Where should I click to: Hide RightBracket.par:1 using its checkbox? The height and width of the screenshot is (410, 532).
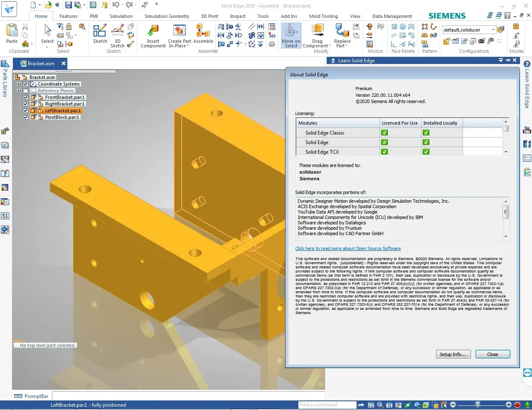click(x=26, y=104)
